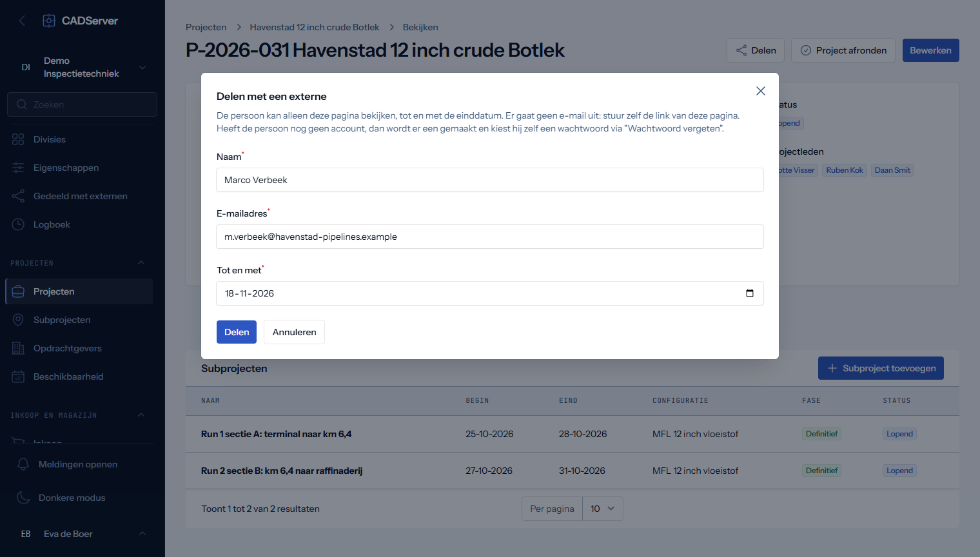980x557 pixels.
Task: Click the Eigenschappen sliders icon
Action: click(18, 168)
